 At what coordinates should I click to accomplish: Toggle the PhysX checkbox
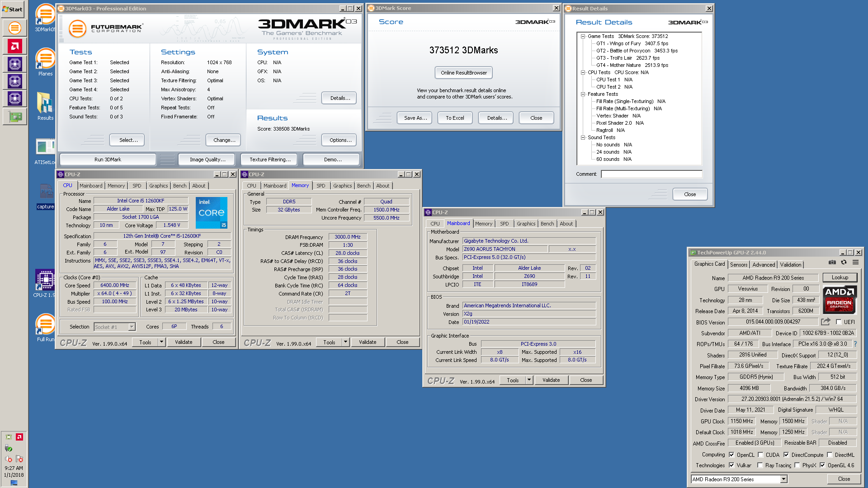(x=797, y=465)
